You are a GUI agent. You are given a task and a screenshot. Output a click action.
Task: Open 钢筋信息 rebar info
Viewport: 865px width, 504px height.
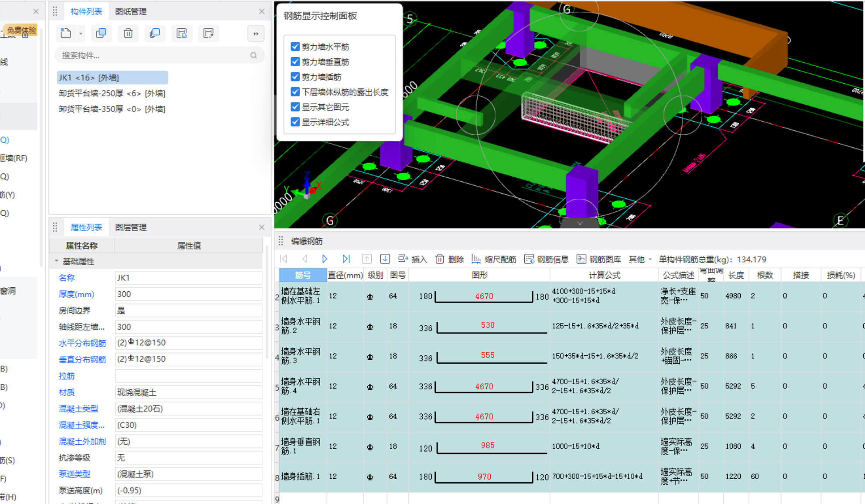click(x=546, y=259)
